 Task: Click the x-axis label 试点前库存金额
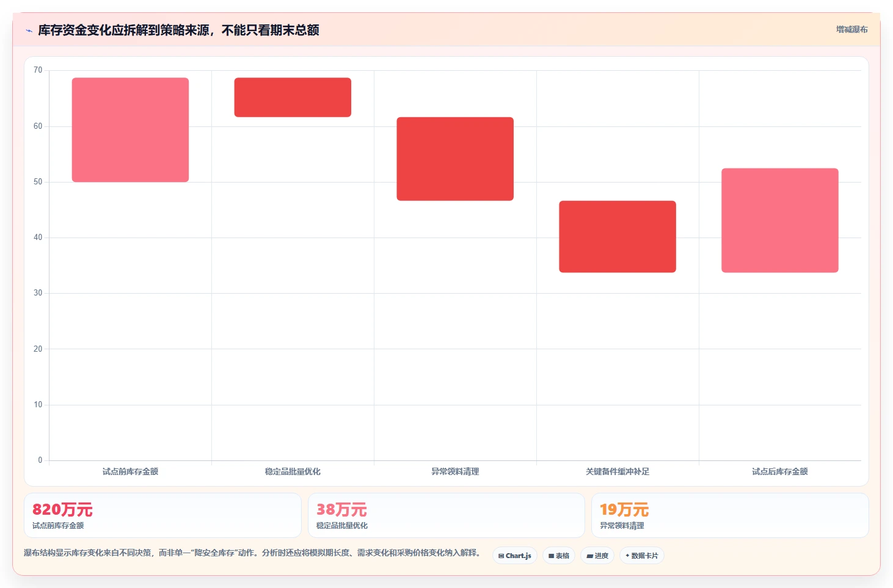pos(130,471)
